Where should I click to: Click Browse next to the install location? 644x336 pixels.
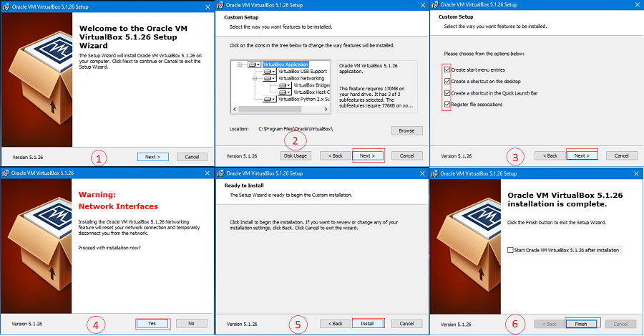[406, 131]
